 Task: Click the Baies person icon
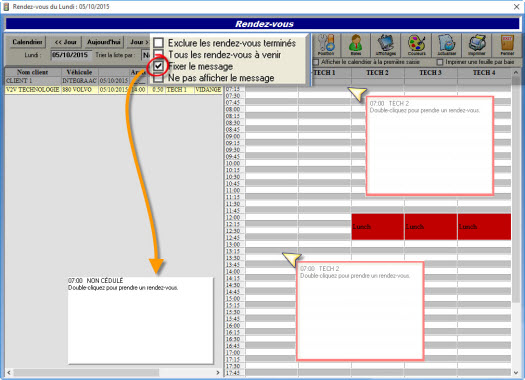(356, 45)
